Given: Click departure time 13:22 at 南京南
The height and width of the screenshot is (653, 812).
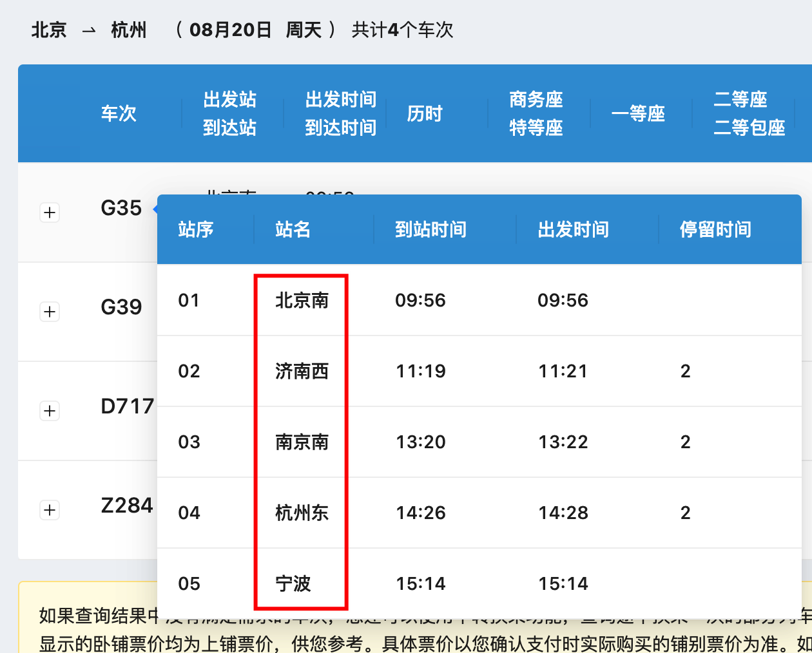Looking at the screenshot, I should (563, 442).
